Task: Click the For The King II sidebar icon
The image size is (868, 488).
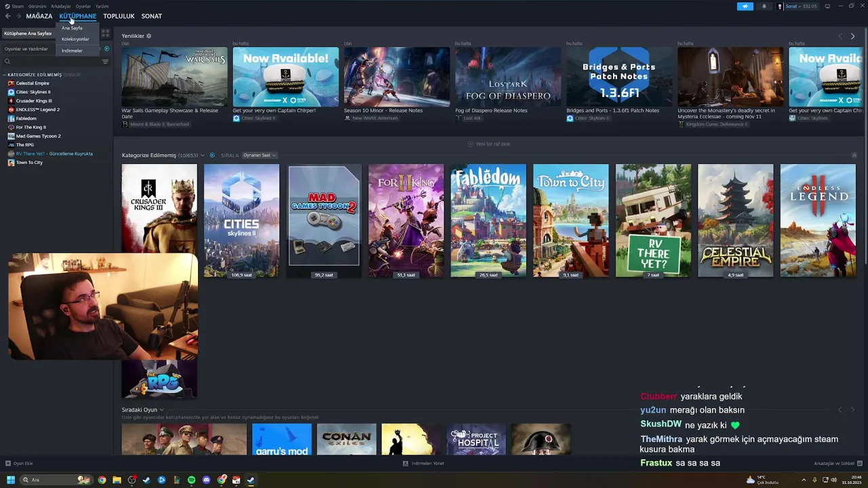Action: pyautogui.click(x=11, y=127)
